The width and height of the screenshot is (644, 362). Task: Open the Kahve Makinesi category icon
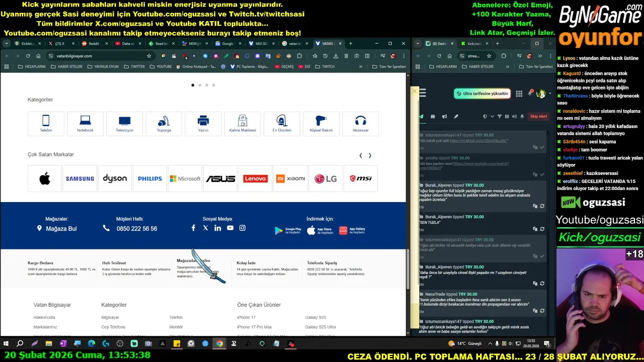tap(243, 123)
